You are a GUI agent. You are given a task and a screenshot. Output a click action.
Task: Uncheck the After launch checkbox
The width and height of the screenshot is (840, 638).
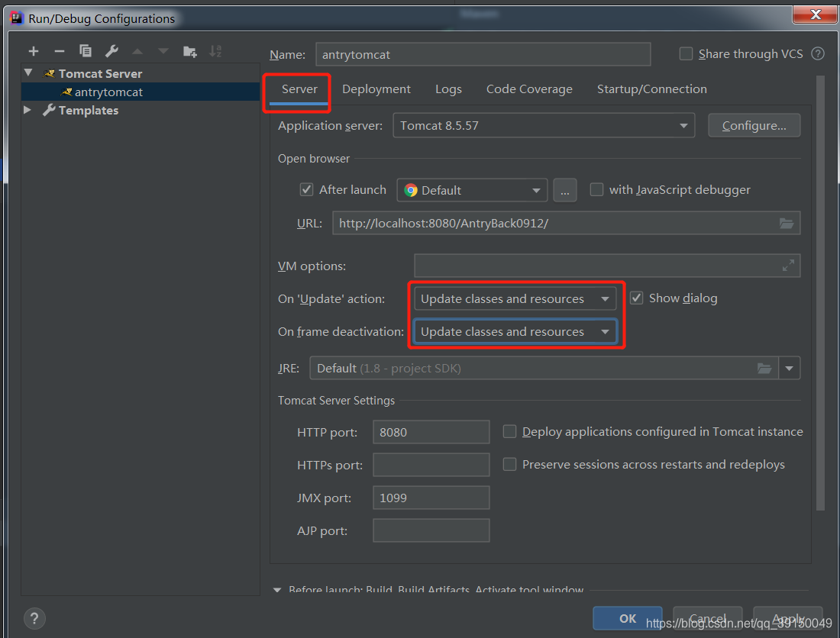tap(306, 189)
